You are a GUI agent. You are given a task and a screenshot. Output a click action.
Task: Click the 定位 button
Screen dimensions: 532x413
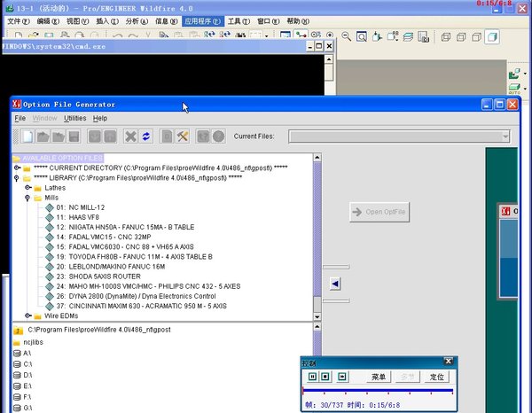coord(437,377)
